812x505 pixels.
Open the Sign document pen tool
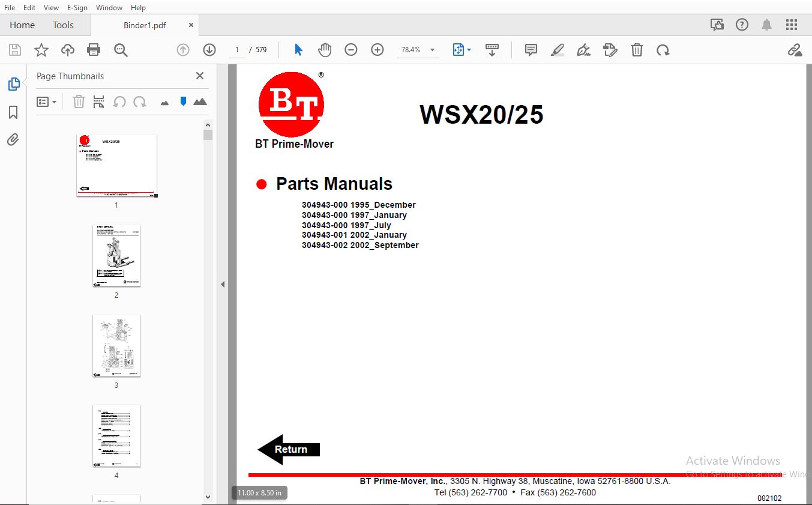pyautogui.click(x=584, y=50)
